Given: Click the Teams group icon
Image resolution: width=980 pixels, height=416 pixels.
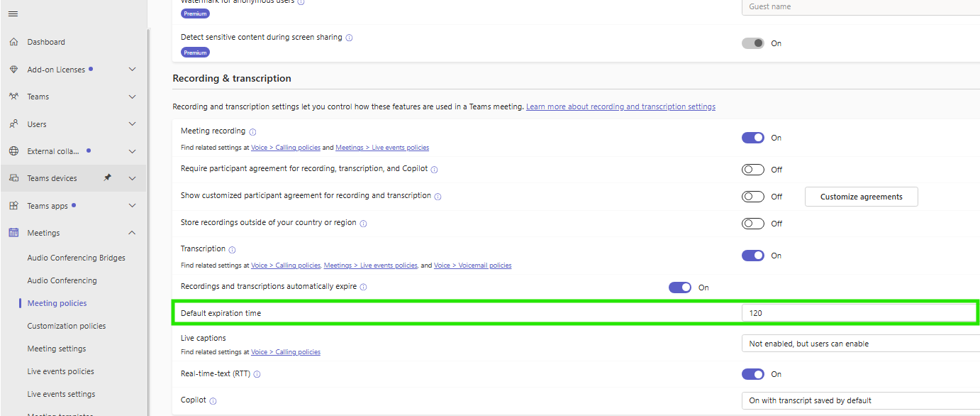Looking at the screenshot, I should pos(13,97).
